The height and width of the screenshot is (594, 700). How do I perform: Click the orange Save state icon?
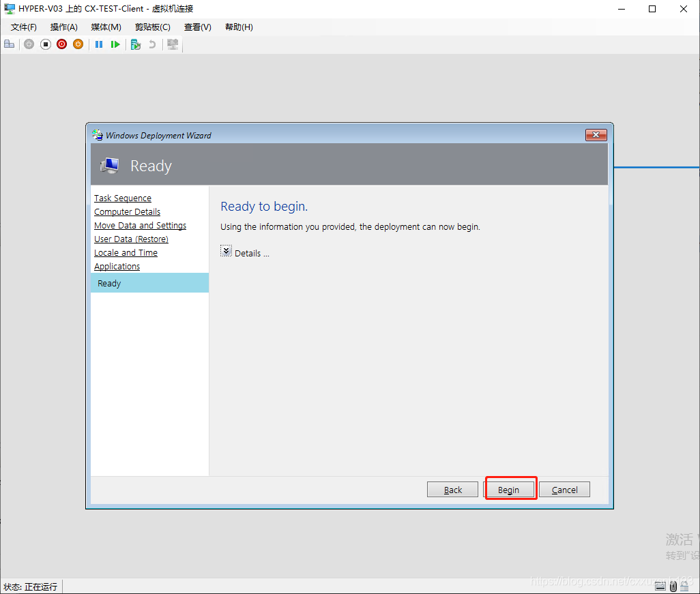(78, 44)
